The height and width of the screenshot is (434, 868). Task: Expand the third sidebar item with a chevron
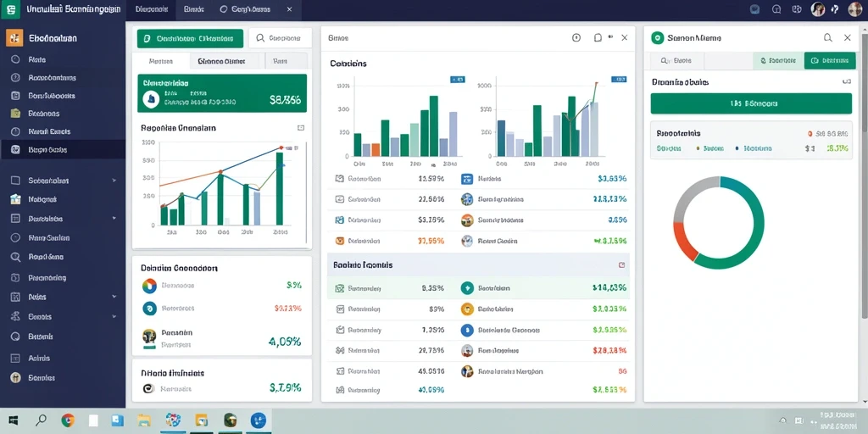[114, 297]
